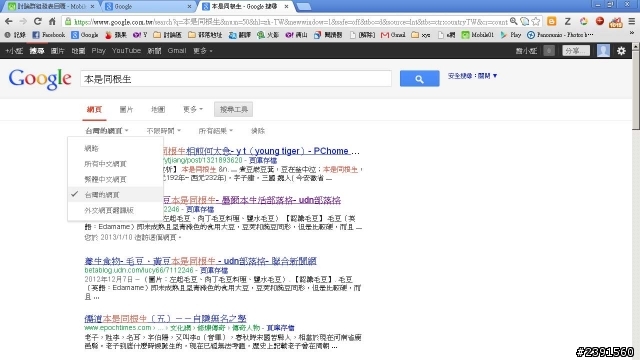Viewport: 640px width, 360px height.
Task: Go back with browser back arrow
Action: (9, 21)
